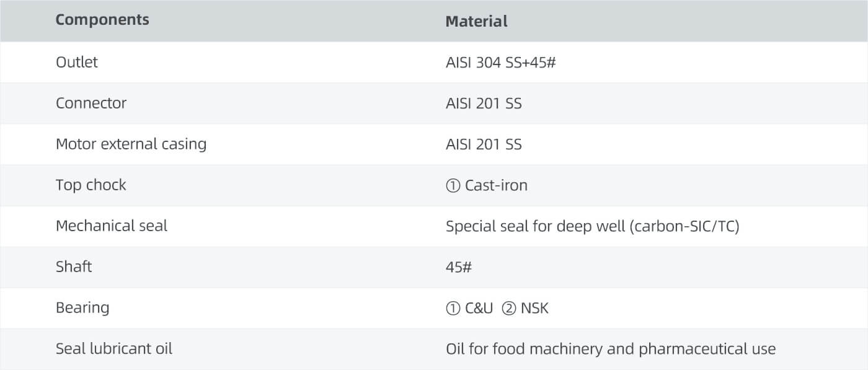Click the Shaft row's 45# material value

click(x=459, y=268)
